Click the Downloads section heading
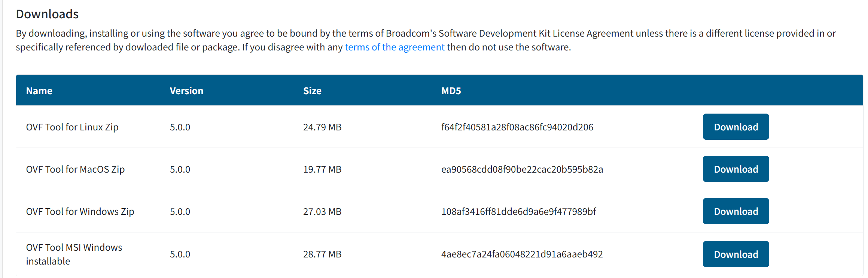 47,14
